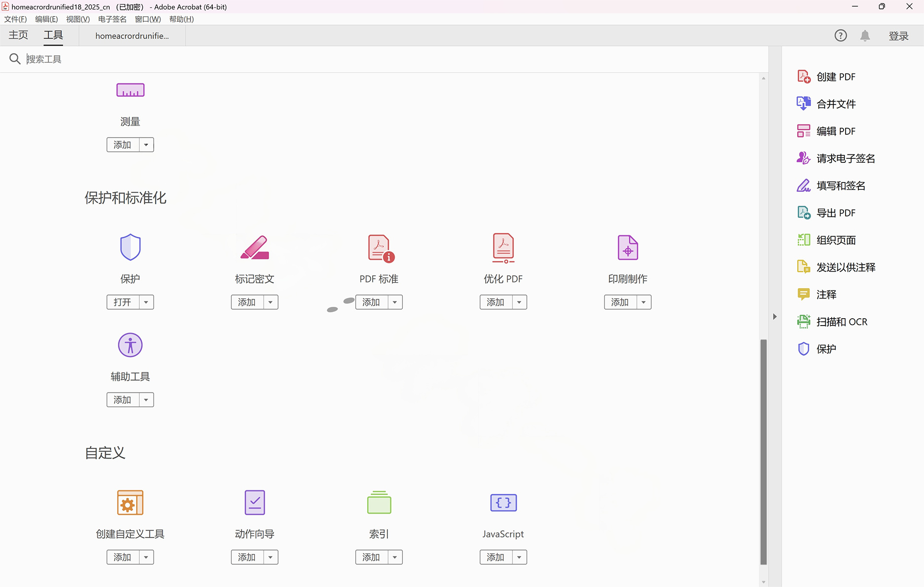
Task: Select the Index (索引) icon
Action: pyautogui.click(x=379, y=503)
